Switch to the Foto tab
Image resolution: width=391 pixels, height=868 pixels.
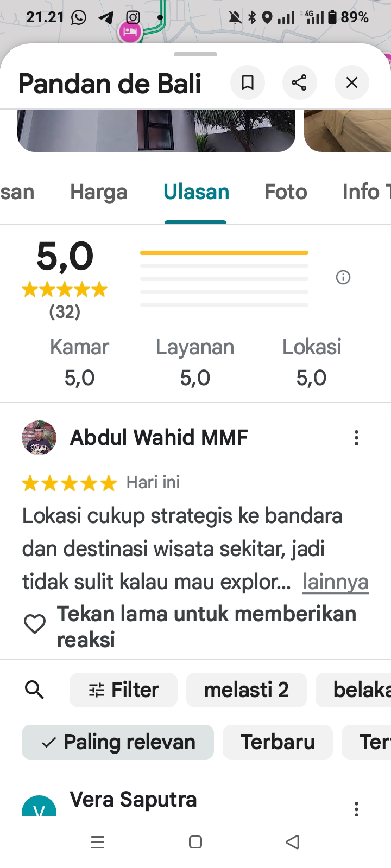pos(286,192)
